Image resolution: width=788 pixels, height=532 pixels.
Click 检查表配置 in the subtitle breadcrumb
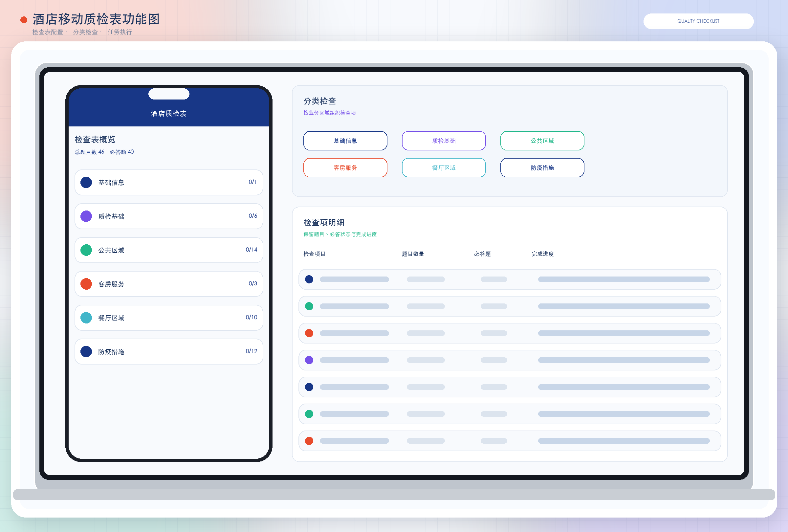coord(48,32)
